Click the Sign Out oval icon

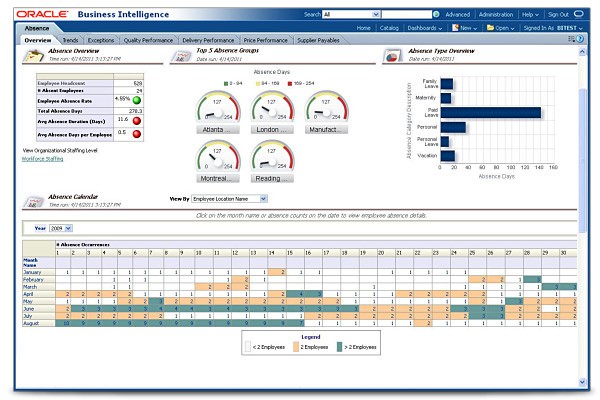[x=579, y=14]
